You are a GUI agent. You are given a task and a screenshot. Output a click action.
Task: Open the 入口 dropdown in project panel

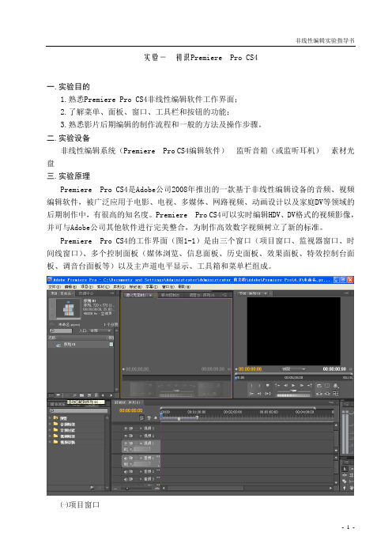[x=100, y=330]
